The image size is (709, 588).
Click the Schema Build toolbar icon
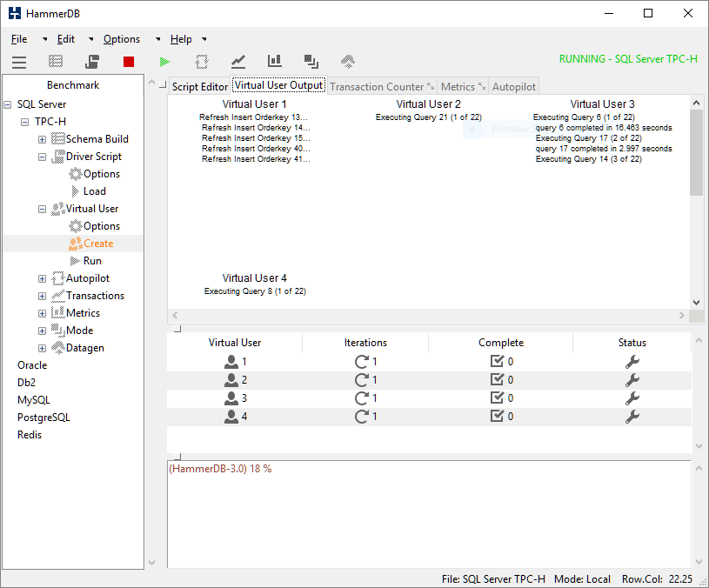[x=56, y=61]
